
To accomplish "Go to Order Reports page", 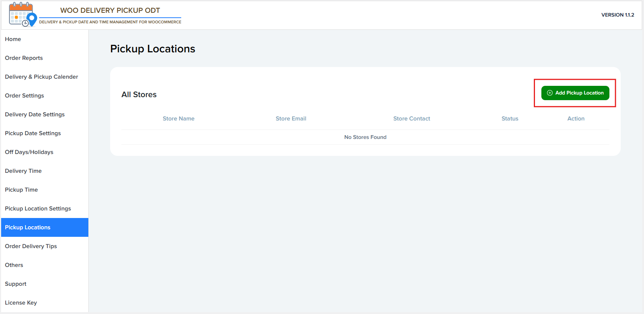I will 24,58.
